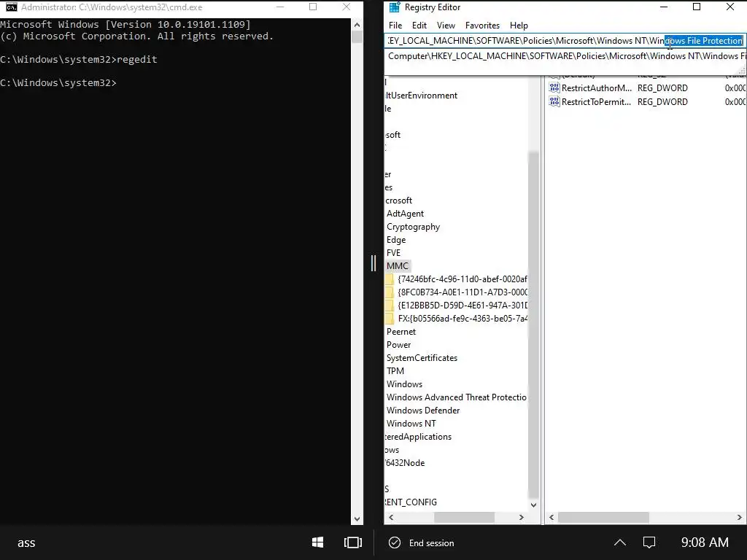Select the {E12BBB5D-D59D-4E61-947A... subkey

pos(462,306)
